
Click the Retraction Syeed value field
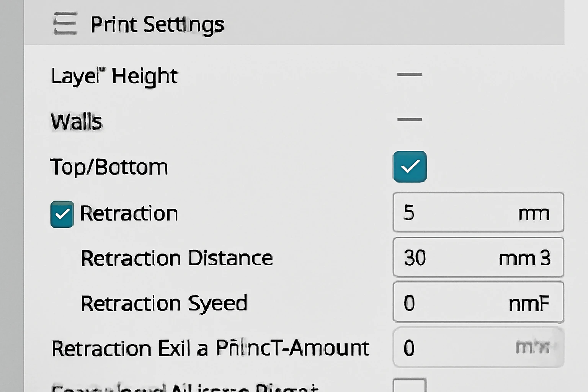[478, 302]
